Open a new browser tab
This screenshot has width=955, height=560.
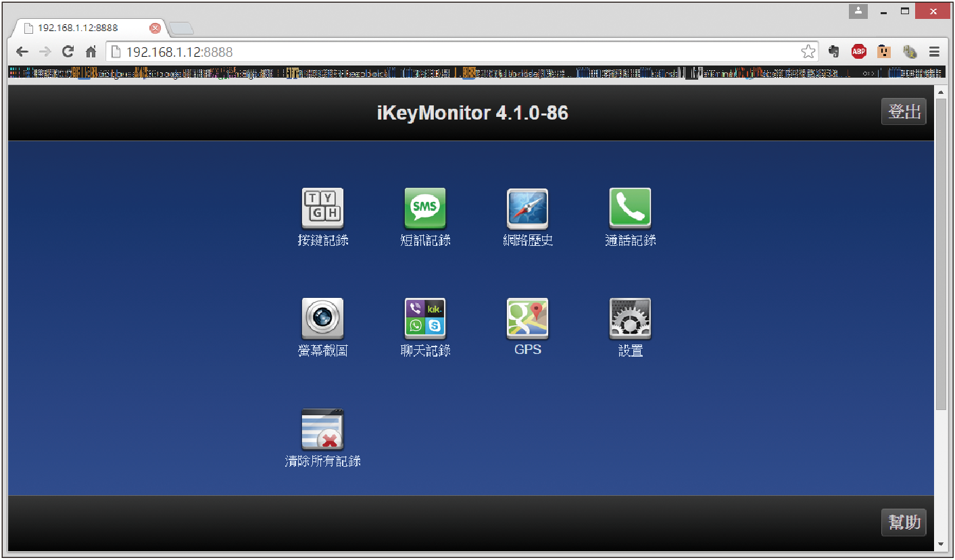pyautogui.click(x=181, y=28)
